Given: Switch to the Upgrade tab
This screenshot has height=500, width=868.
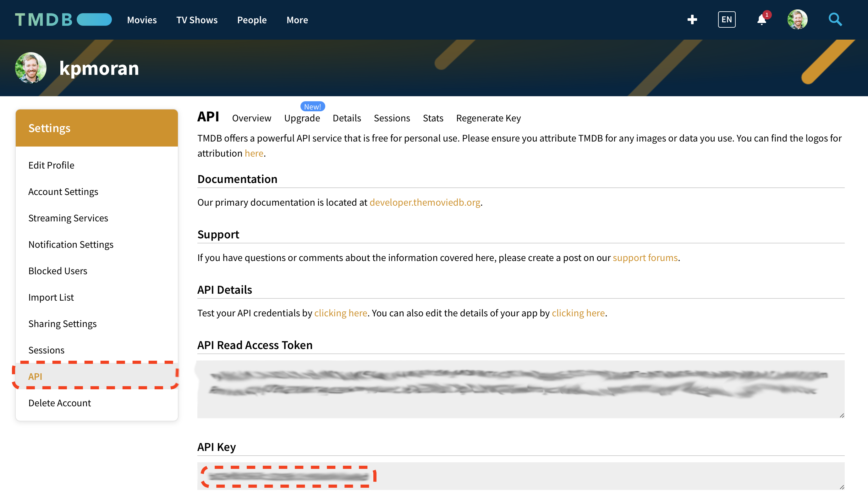Looking at the screenshot, I should [302, 118].
